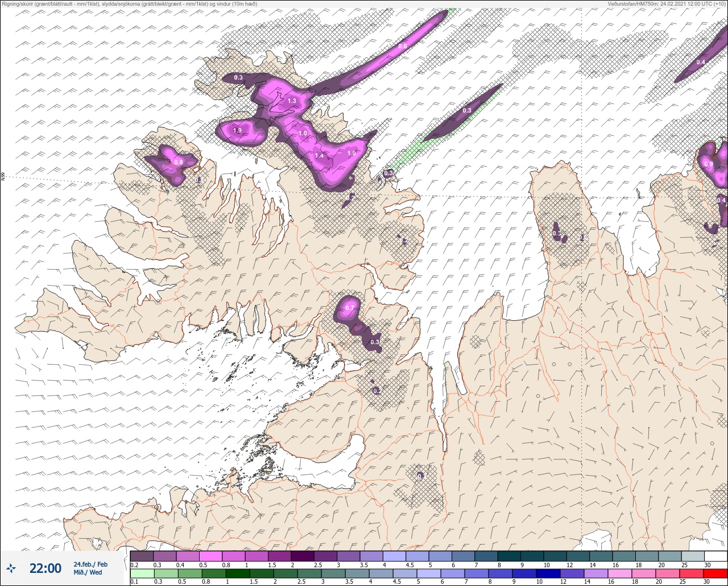The height and width of the screenshot is (586, 728).
Task: Click the 0.7 precipitation value on the map
Action: pyautogui.click(x=350, y=308)
